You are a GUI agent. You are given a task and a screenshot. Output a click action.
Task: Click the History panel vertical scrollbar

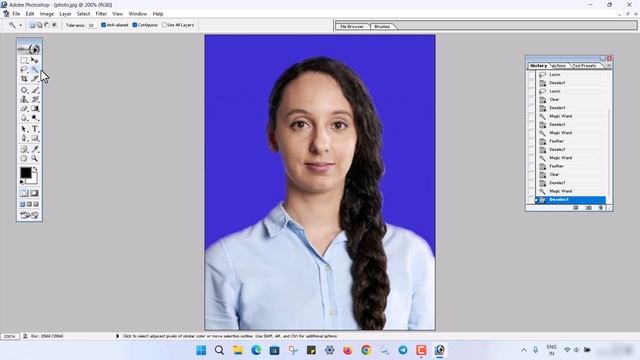pyautogui.click(x=608, y=137)
